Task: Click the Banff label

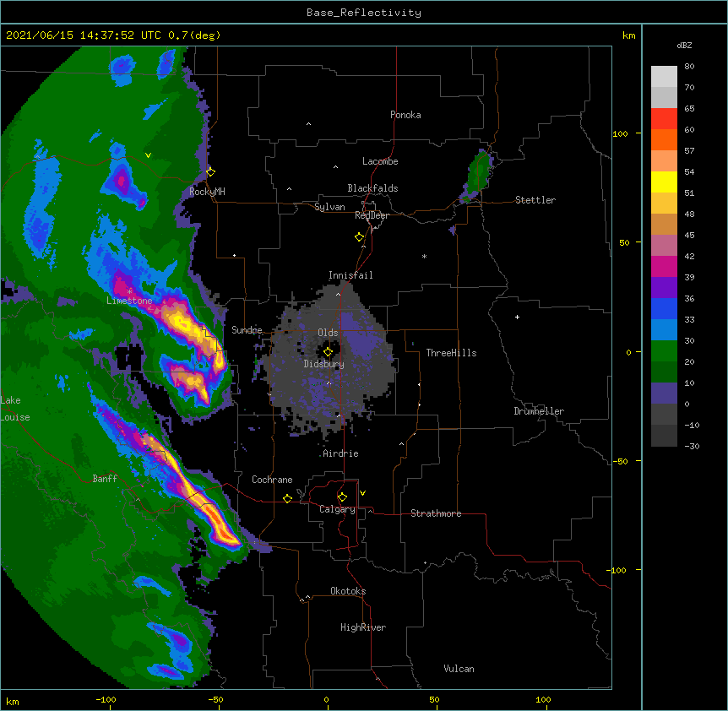Action: coord(105,479)
